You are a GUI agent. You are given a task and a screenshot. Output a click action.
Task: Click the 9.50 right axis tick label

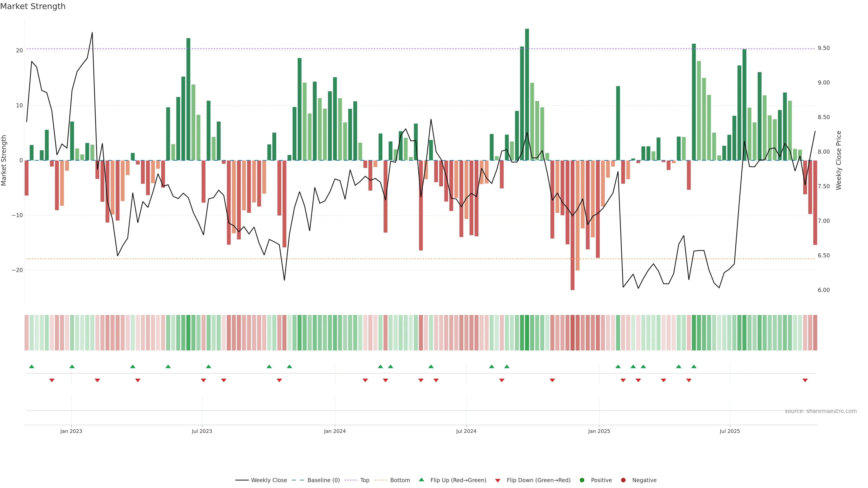click(x=823, y=48)
